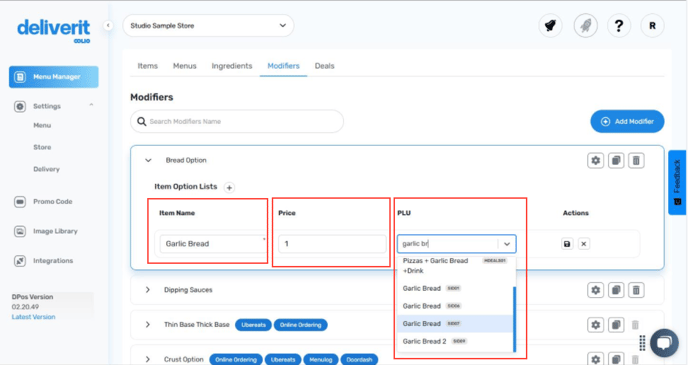The height and width of the screenshot is (365, 688).
Task: Open the live chat bubble
Action: 664,343
